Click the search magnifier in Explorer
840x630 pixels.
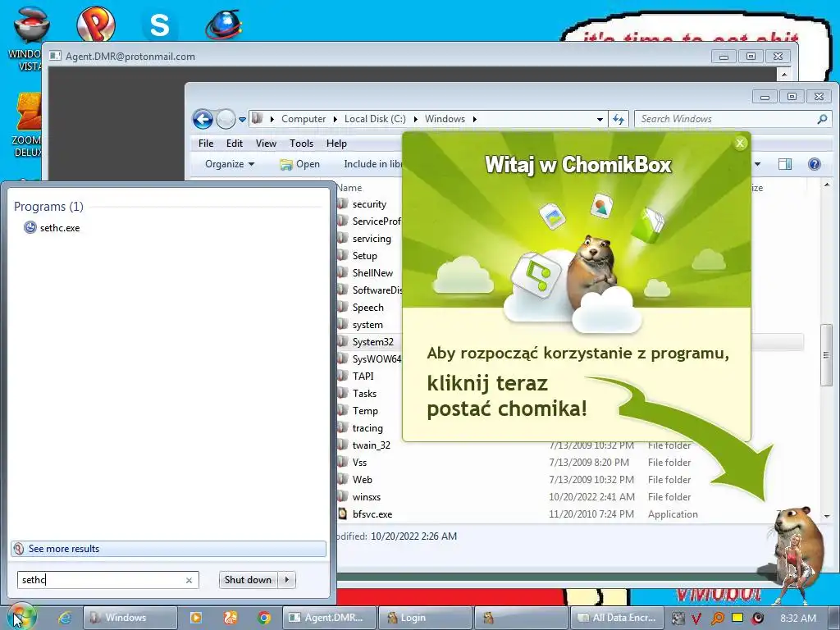822,119
